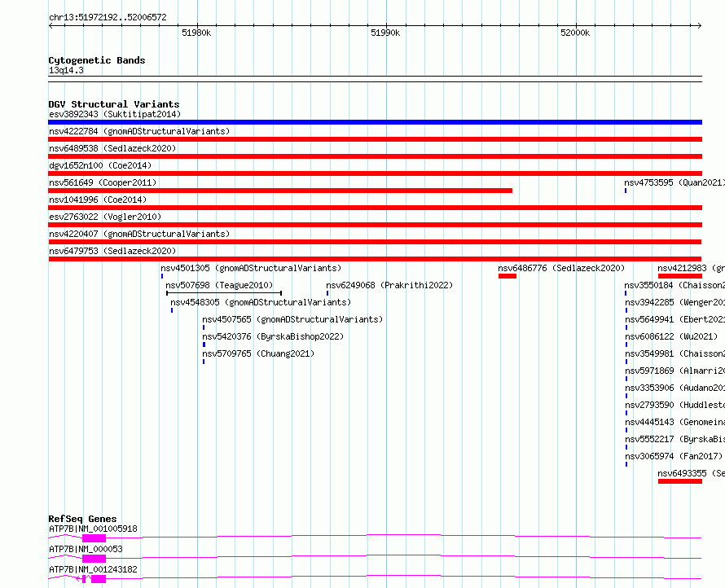The height and width of the screenshot is (588, 725).
Task: Open the nsv3353906 Audano variant label
Action: (x=675, y=388)
